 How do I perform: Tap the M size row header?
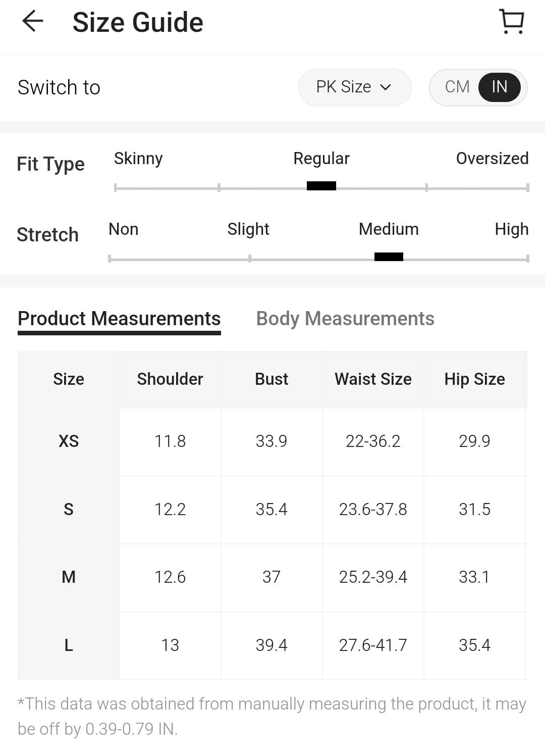[x=69, y=577]
